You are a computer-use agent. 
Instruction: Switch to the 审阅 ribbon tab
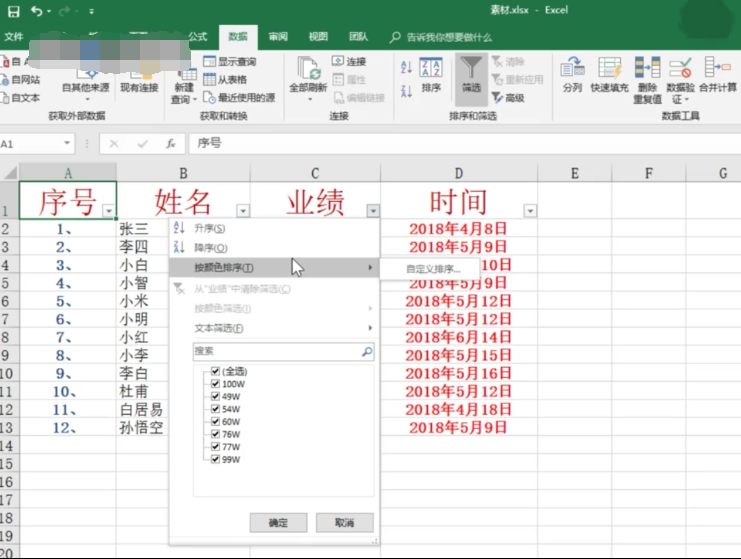278,37
